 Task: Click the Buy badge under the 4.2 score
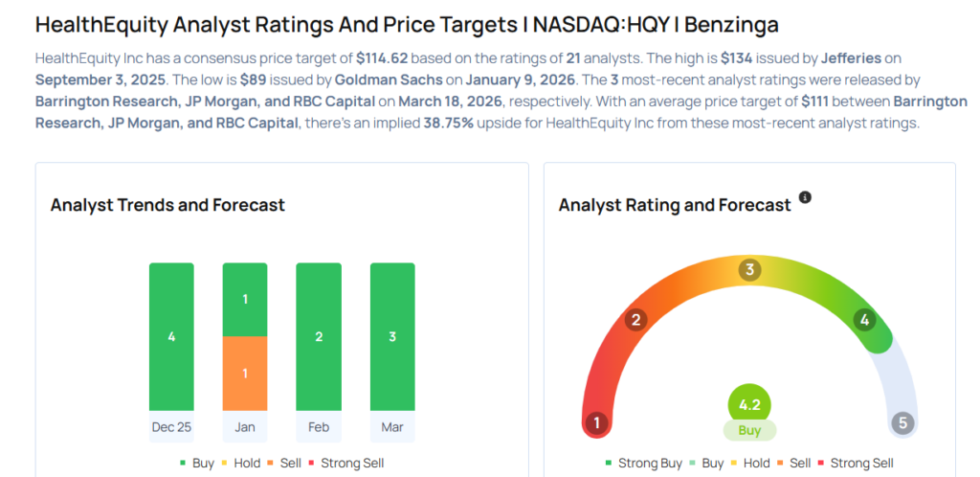[749, 431]
